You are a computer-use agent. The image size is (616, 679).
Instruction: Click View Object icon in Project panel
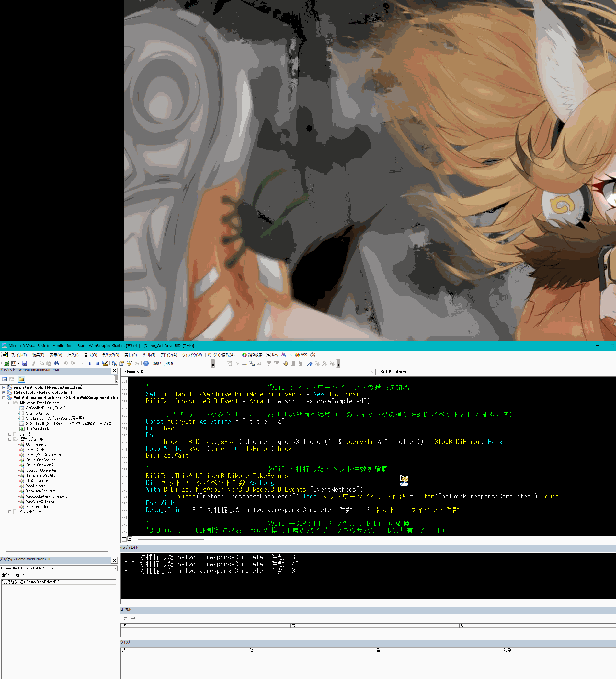12,379
